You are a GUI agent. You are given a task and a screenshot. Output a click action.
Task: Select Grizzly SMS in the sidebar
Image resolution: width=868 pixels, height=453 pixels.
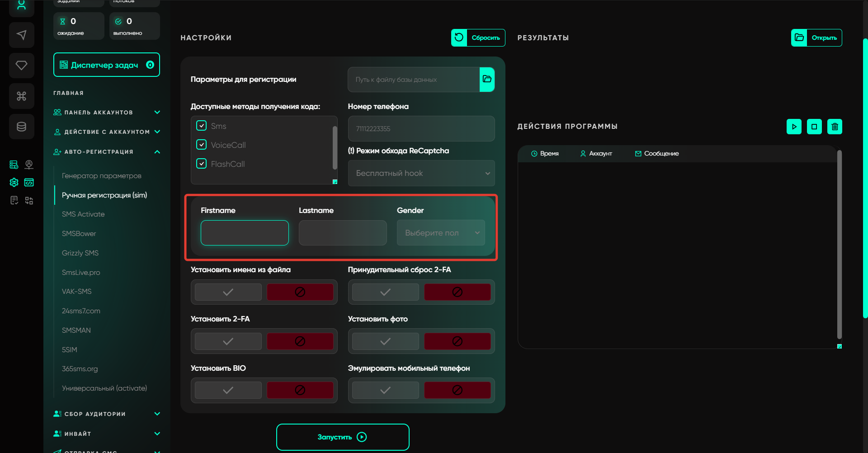click(80, 253)
